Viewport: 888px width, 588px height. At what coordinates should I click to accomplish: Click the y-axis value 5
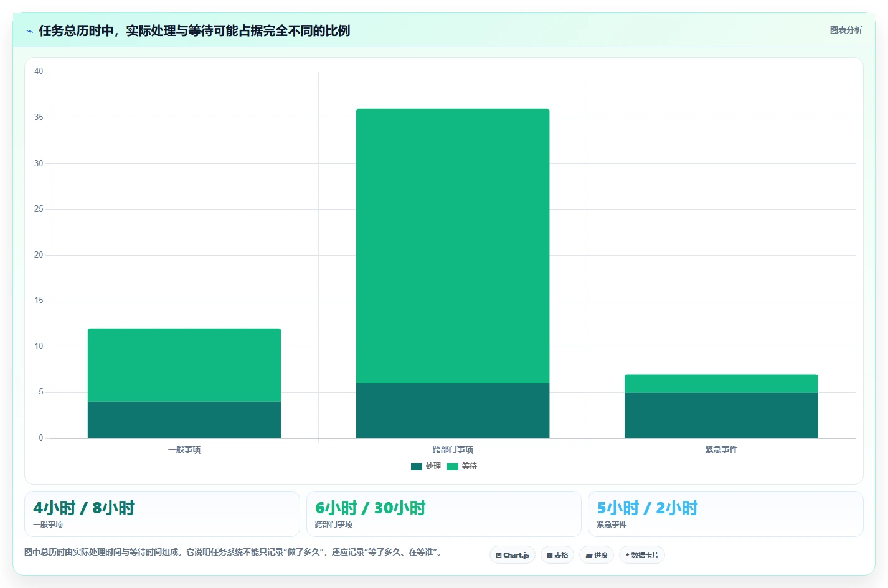41,392
